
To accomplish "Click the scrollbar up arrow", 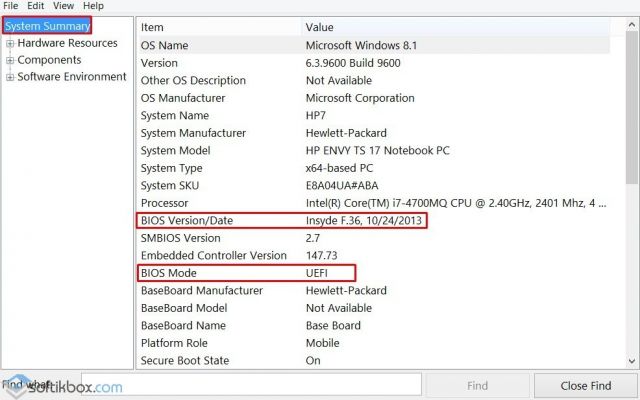I will [631, 26].
